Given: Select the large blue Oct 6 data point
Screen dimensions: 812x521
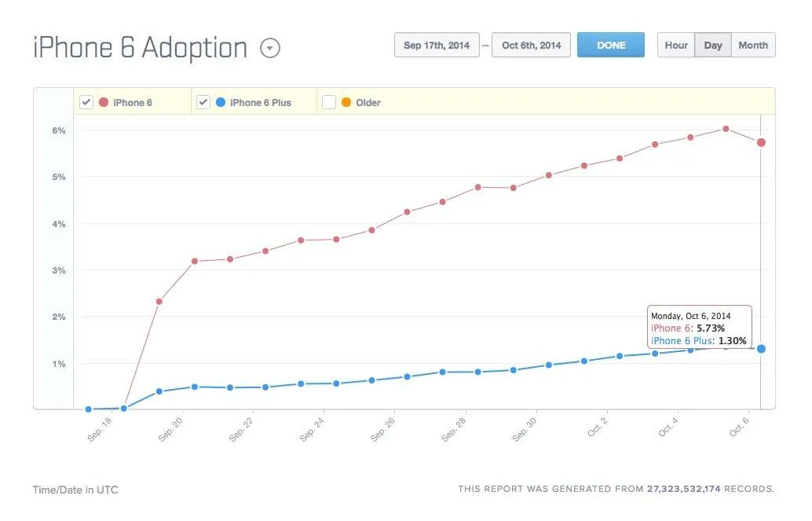Looking at the screenshot, I should coord(761,349).
